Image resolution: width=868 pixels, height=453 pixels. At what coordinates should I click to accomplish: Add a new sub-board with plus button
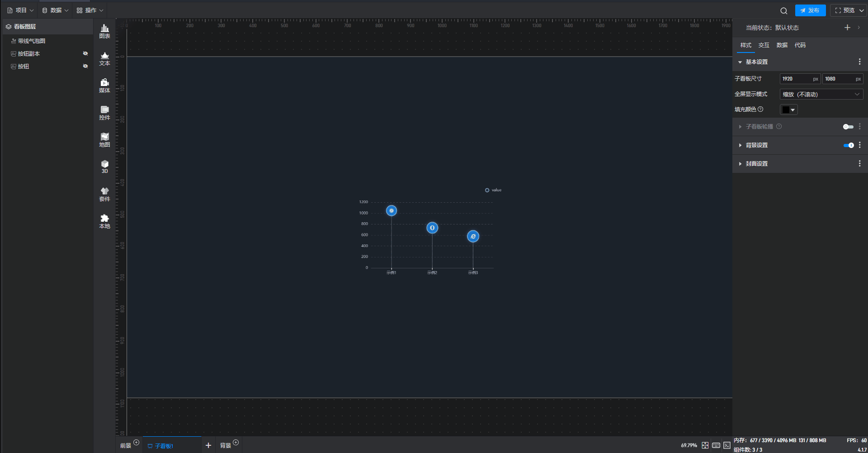click(x=208, y=445)
